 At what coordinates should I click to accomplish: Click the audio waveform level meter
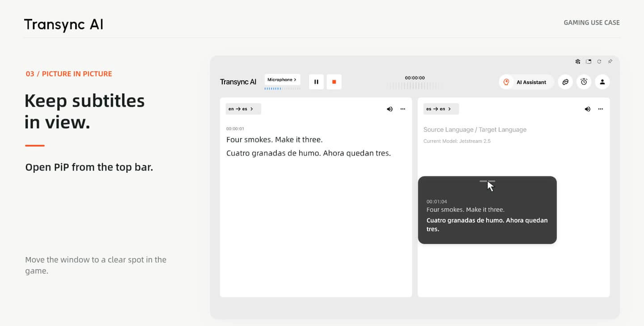coord(415,86)
